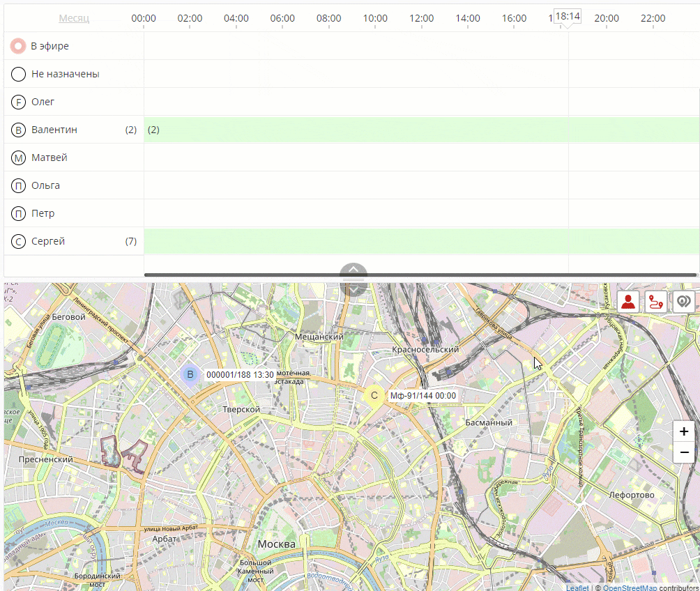Switch the timeline view to 'Месяц'
700x591 pixels.
coord(74,18)
